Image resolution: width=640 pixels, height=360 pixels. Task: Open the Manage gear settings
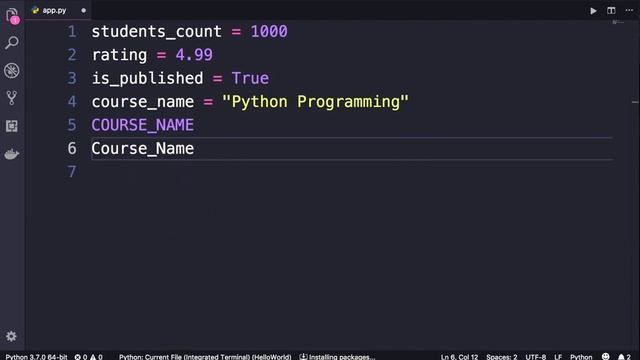[x=11, y=336]
